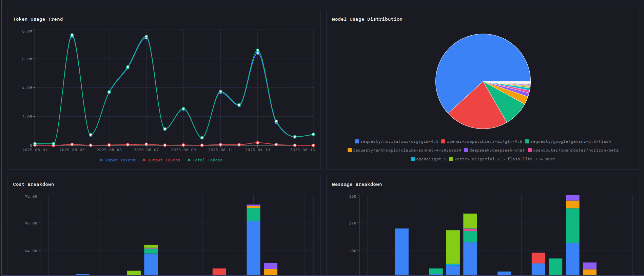Click the 'Token Usage Trend' title

(38, 19)
